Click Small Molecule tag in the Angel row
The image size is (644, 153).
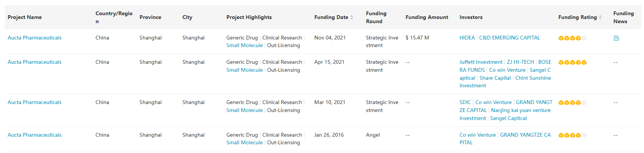tap(244, 142)
